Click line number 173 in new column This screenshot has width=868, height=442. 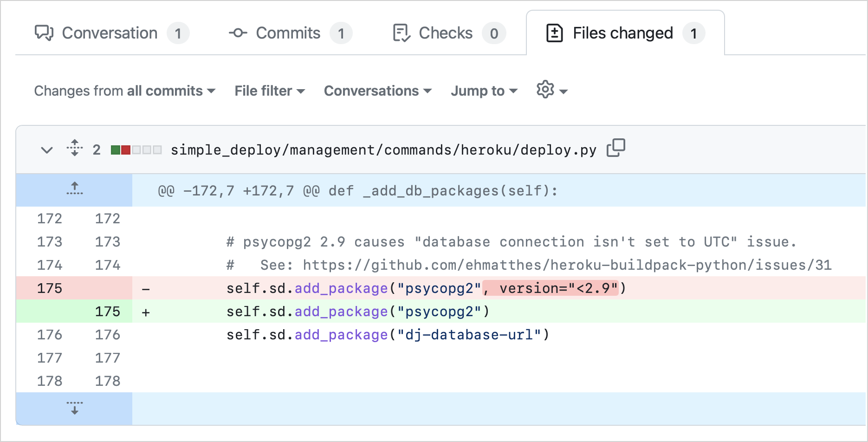point(108,241)
